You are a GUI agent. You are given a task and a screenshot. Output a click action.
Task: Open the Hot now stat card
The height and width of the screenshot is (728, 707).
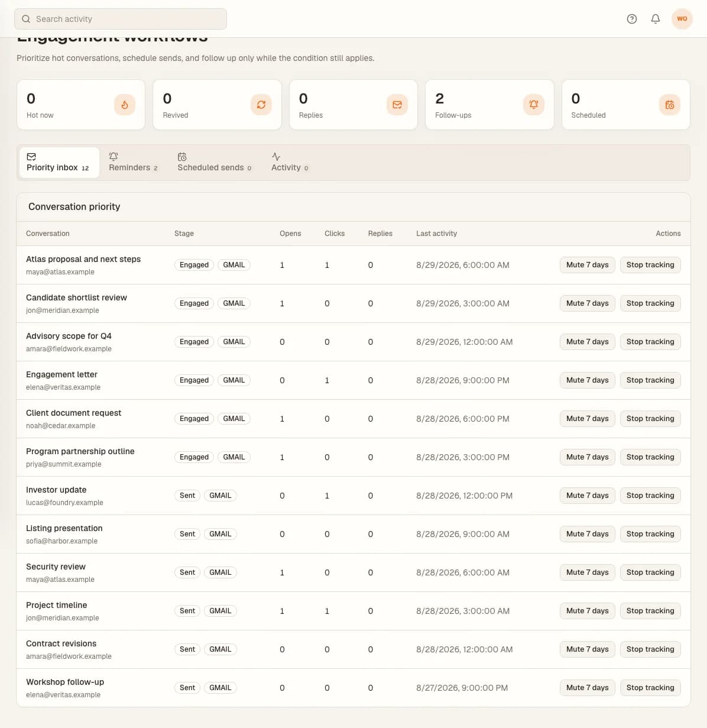pos(81,105)
